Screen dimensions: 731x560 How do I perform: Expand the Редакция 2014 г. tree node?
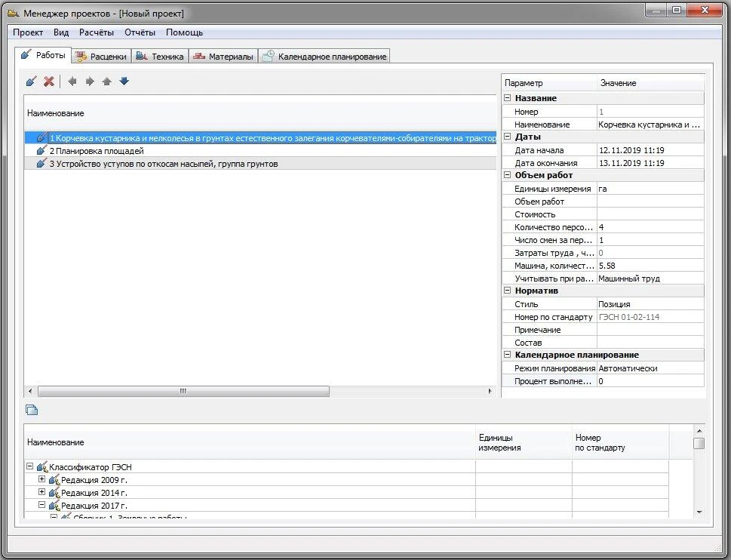click(42, 493)
